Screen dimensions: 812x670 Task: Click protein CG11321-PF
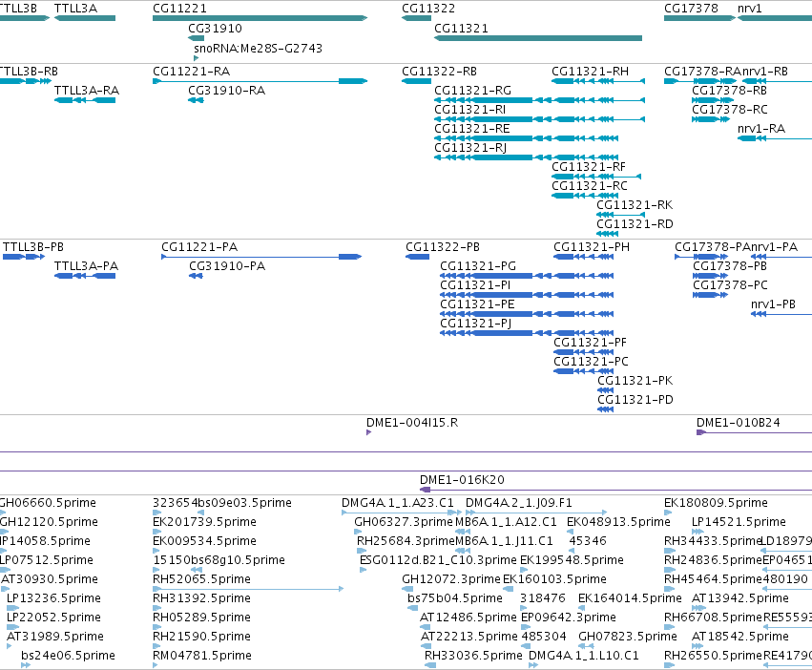pyautogui.click(x=584, y=352)
